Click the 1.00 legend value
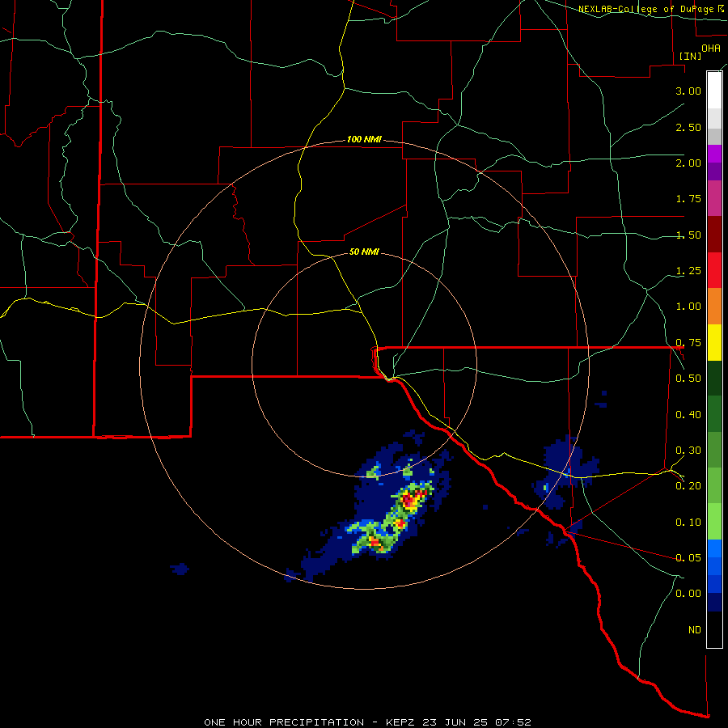 688,307
